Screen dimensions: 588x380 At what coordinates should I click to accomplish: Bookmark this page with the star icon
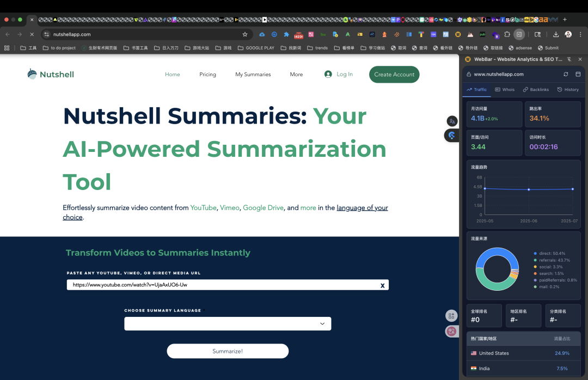pyautogui.click(x=245, y=34)
